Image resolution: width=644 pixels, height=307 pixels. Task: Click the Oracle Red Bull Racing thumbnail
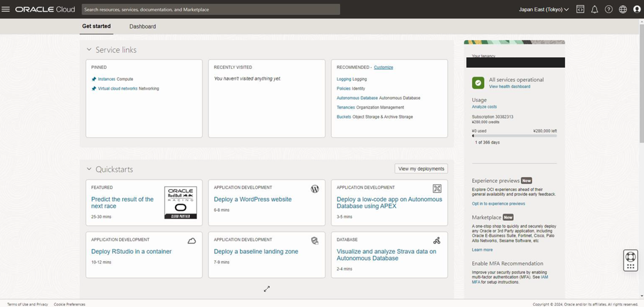click(x=181, y=203)
